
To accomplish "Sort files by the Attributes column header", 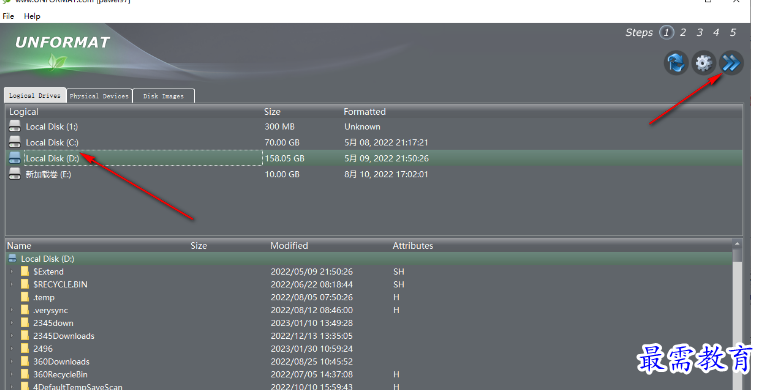I will pos(413,246).
